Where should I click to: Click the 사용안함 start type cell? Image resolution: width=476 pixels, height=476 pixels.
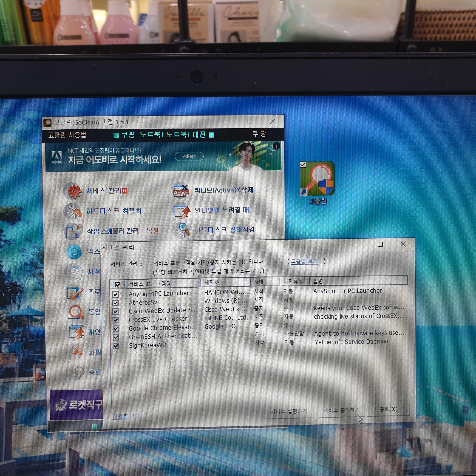click(x=294, y=334)
